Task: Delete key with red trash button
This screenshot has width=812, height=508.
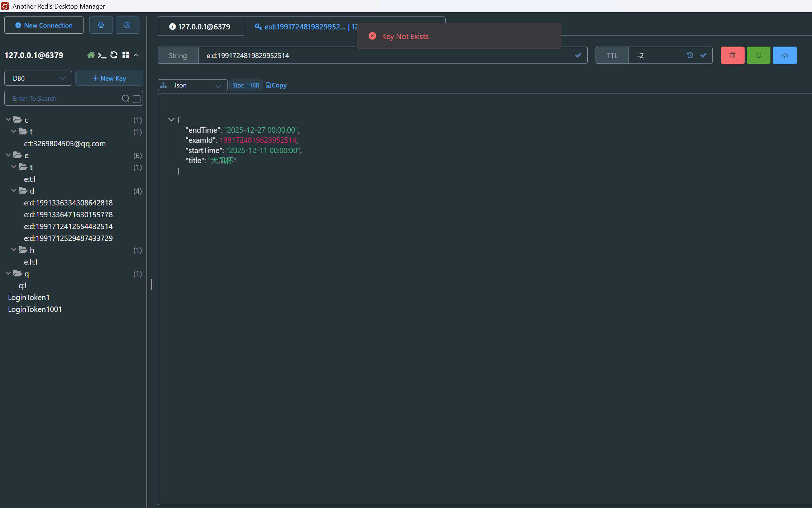Action: (732, 55)
